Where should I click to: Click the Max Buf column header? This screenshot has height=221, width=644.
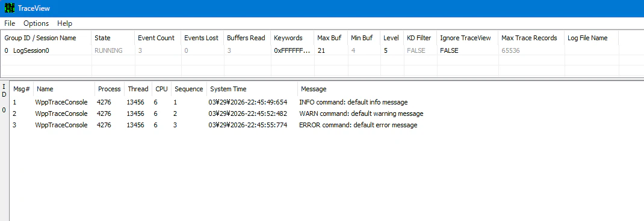(330, 38)
